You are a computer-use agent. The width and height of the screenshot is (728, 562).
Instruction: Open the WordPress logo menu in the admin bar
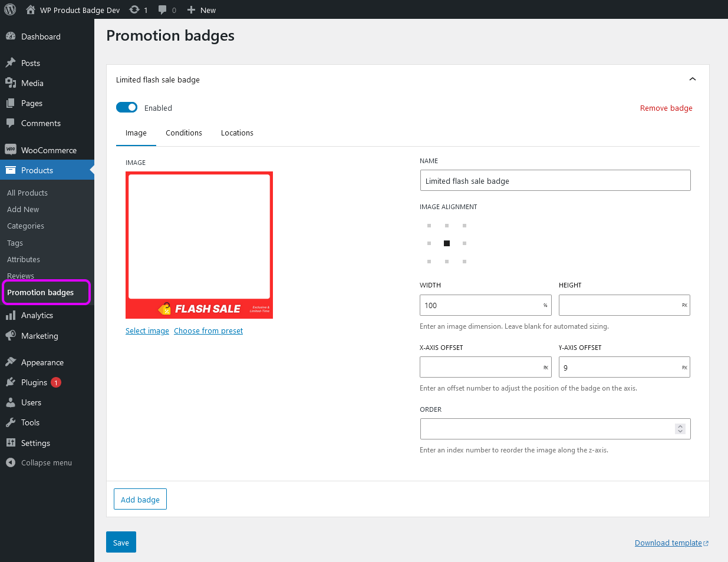9,9
